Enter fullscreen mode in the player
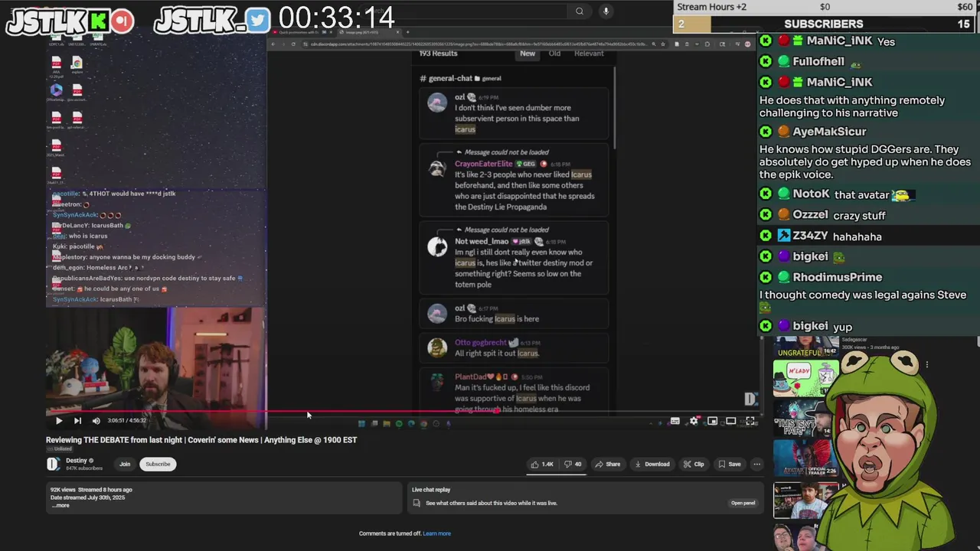 click(x=750, y=421)
